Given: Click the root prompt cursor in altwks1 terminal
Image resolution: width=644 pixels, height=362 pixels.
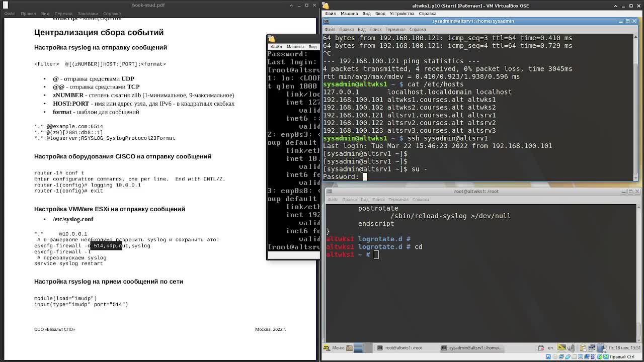Looking at the screenshot, I should [376, 255].
